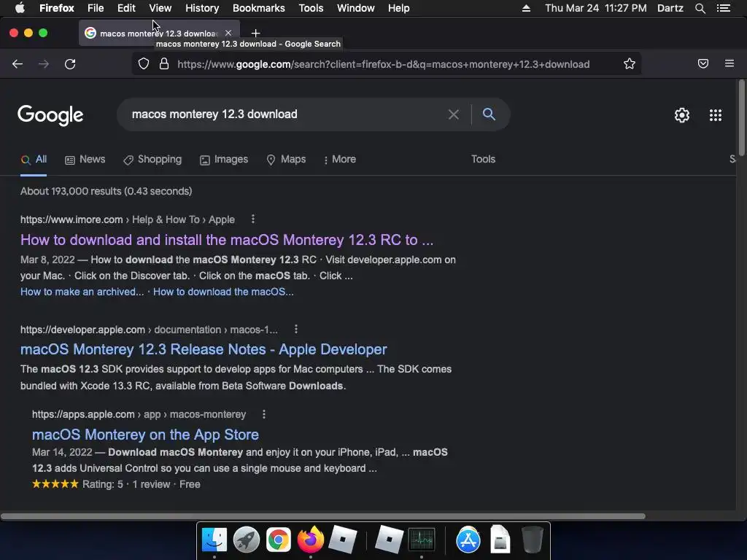This screenshot has height=560, width=747.
Task: Select the All results tab
Action: (x=34, y=160)
